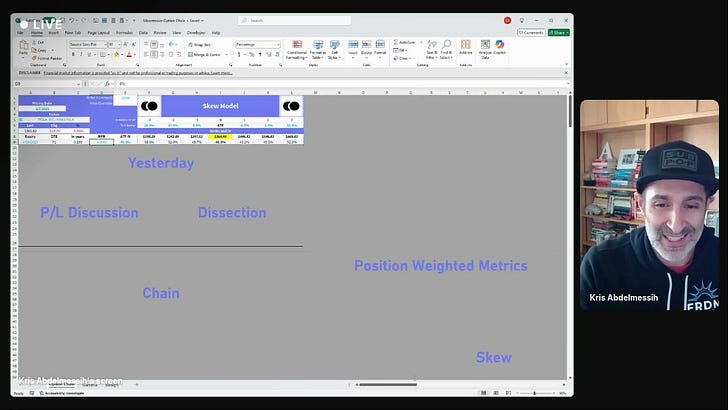Image resolution: width=728 pixels, height=410 pixels.
Task: Open the Font name combo box
Action: coord(88,44)
